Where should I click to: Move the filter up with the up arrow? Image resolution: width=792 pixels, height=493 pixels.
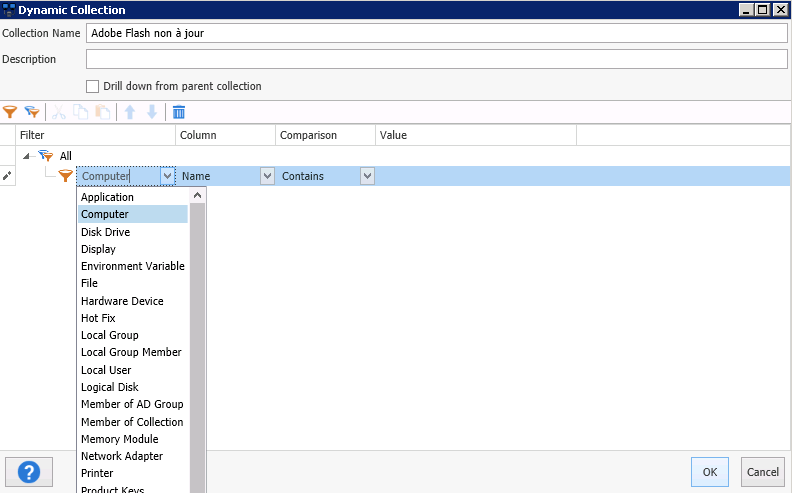pos(130,112)
